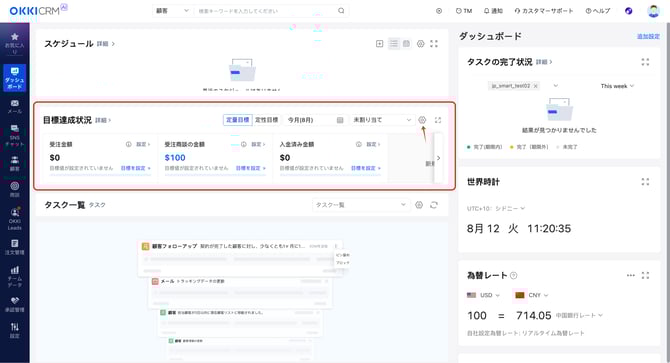Open 注文管理 in the sidebar
This screenshot has width=670, height=363.
[x=15, y=247]
